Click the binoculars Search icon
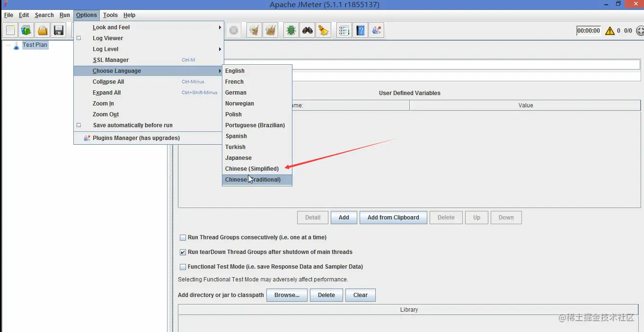Image resolution: width=644 pixels, height=332 pixels. coord(308,31)
